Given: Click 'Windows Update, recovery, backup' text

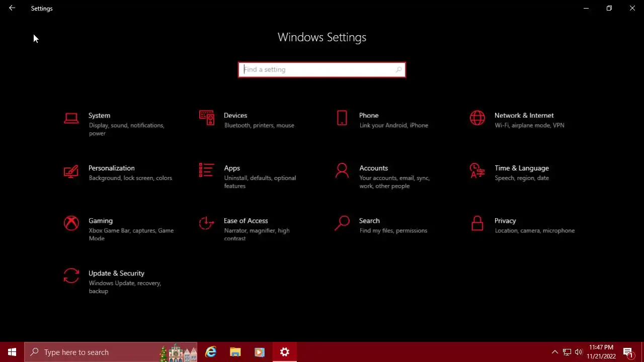Looking at the screenshot, I should (x=125, y=287).
